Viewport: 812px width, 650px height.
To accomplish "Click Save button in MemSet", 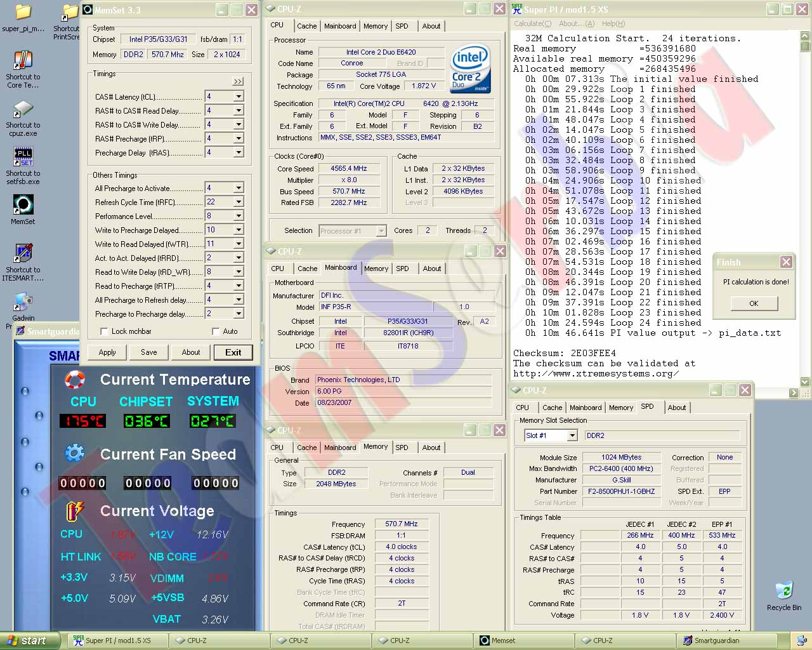I will [x=149, y=352].
